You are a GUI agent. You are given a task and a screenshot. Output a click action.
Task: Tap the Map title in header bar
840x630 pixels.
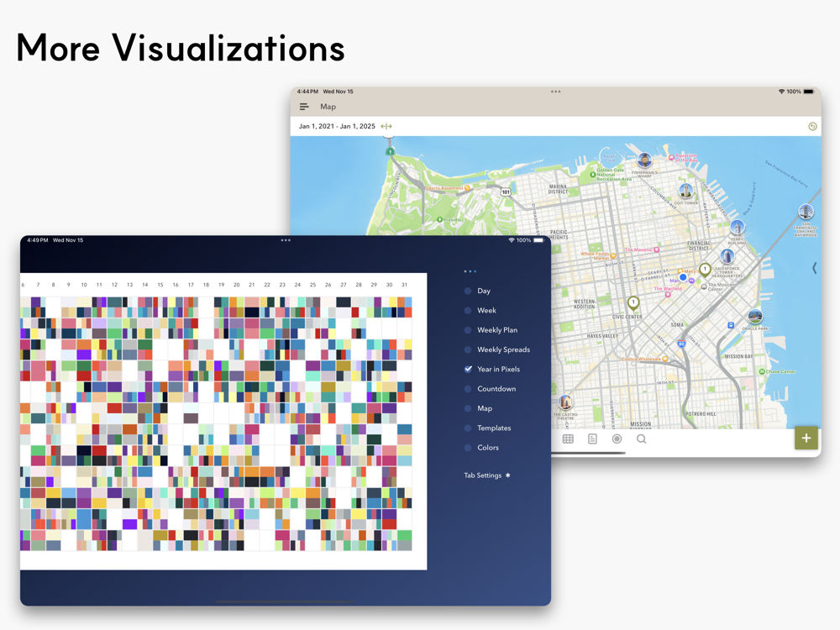pos(328,107)
